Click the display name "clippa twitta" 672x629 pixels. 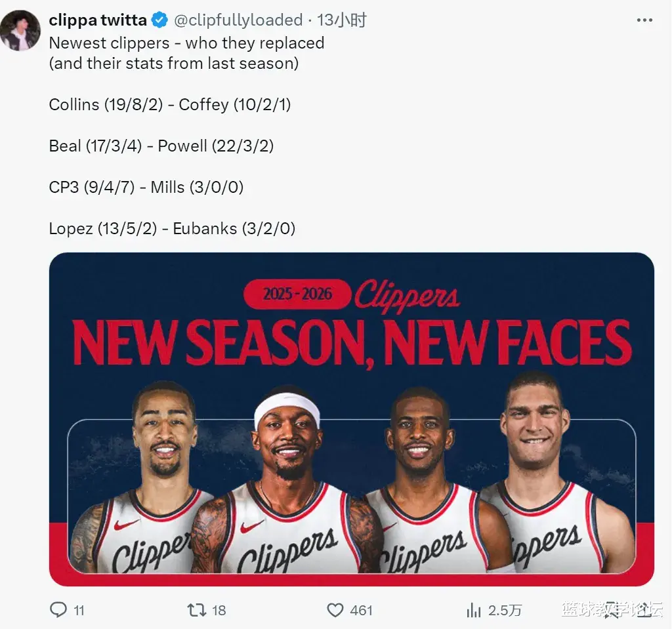tap(98, 20)
